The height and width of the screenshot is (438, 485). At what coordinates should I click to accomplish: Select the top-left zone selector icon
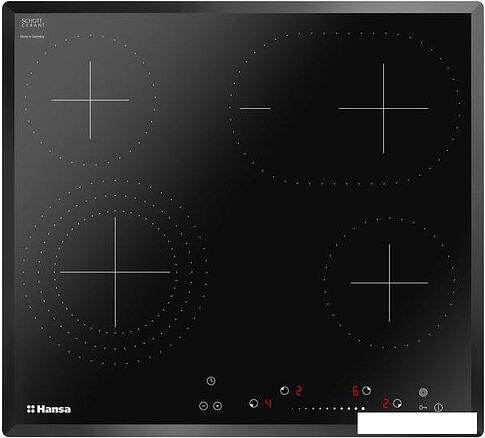pyautogui.click(x=284, y=391)
